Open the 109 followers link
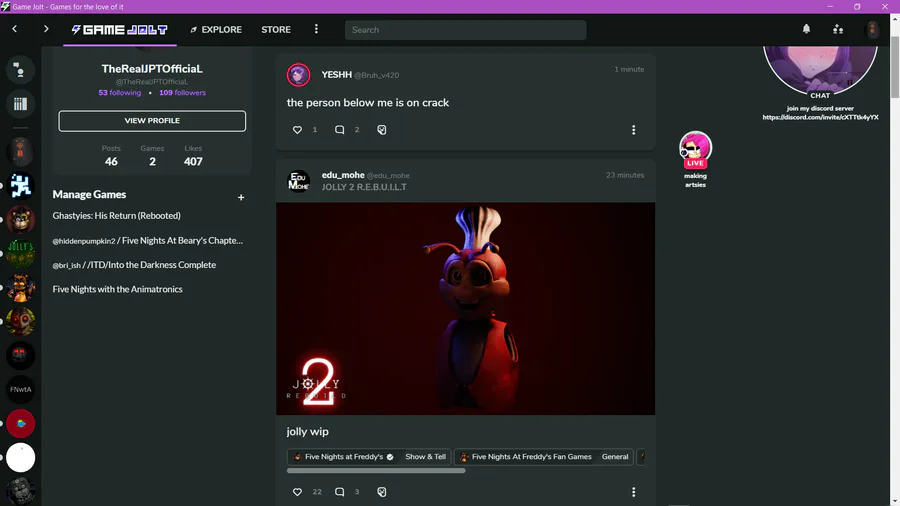The image size is (900, 506). [183, 92]
